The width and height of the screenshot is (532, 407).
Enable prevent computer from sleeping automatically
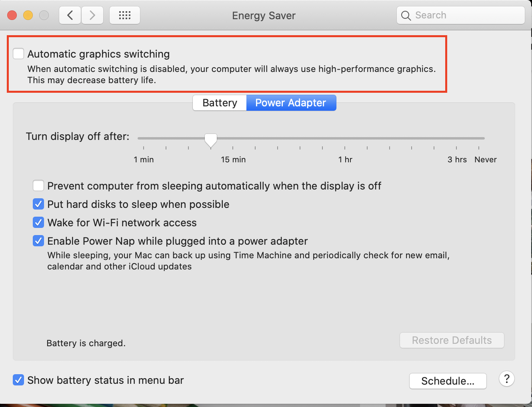pyautogui.click(x=38, y=186)
